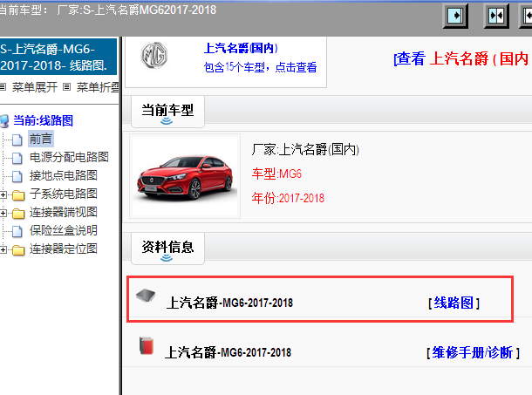Viewport: 532px width, 395px height.
Task: Click the 年份:2017-2018 text
Action: pos(288,198)
